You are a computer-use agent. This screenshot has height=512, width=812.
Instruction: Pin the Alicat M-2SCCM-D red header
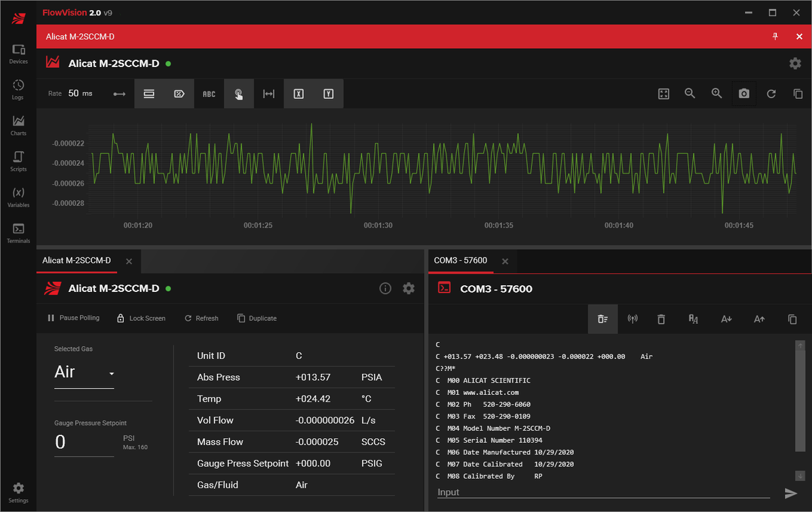(x=775, y=37)
